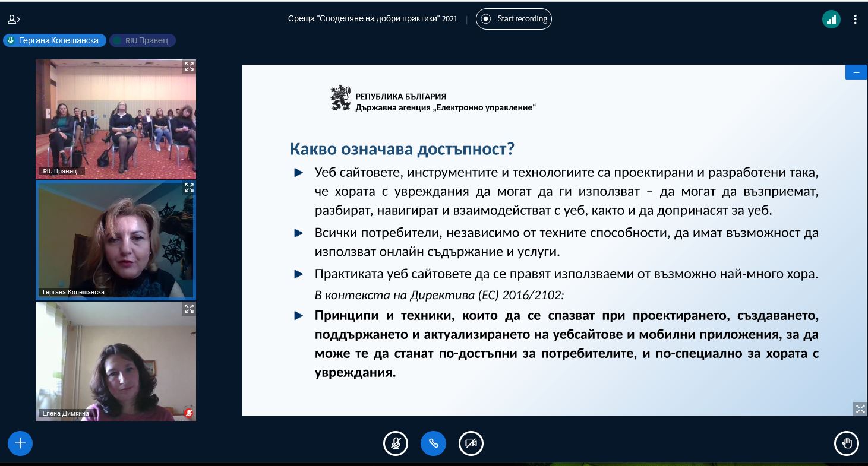This screenshot has height=466, width=868.
Task: Click Гергана Колешанска's video feed
Action: [x=116, y=240]
